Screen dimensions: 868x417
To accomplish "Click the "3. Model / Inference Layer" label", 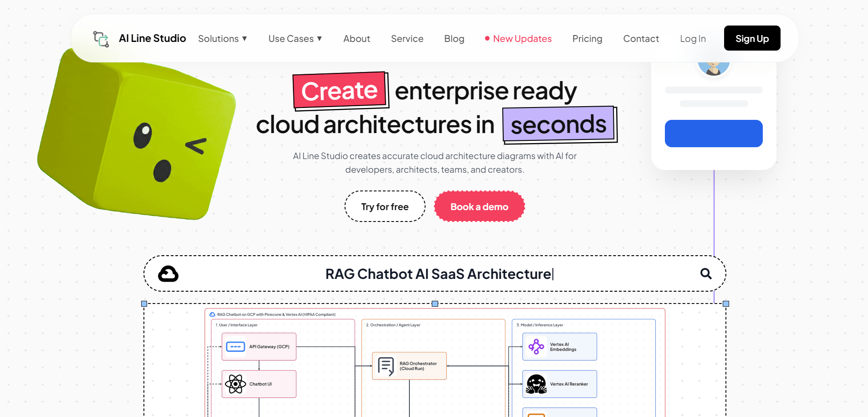I will pos(540,325).
